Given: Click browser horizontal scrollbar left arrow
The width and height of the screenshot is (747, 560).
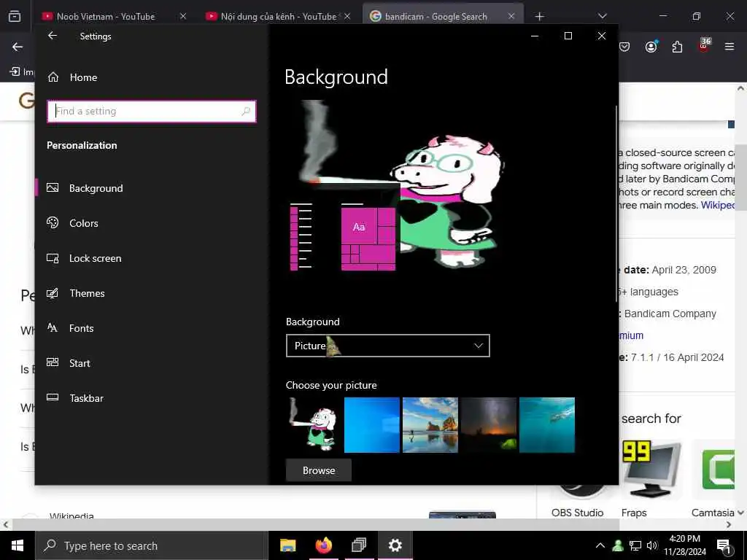Looking at the screenshot, I should coord(5,525).
